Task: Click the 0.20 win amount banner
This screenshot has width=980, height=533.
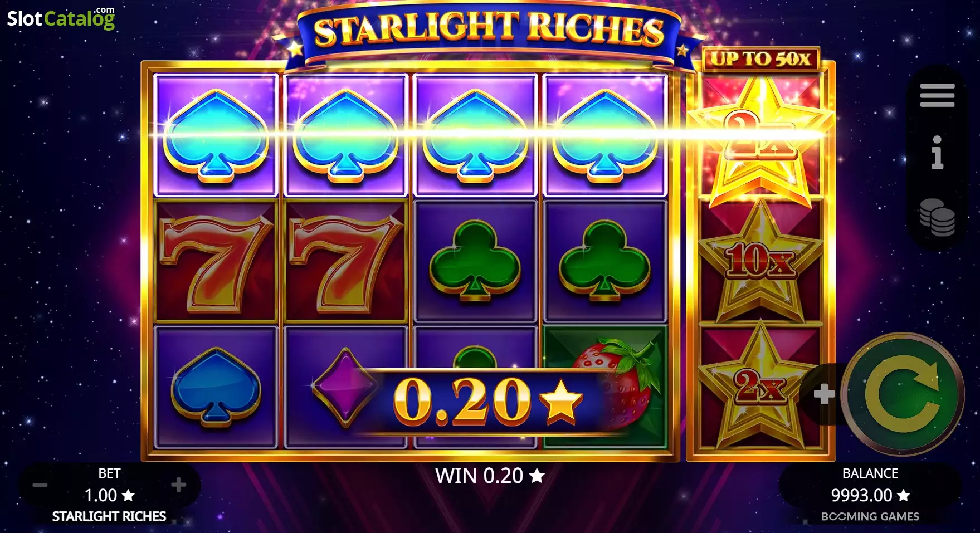Action: click(x=487, y=401)
